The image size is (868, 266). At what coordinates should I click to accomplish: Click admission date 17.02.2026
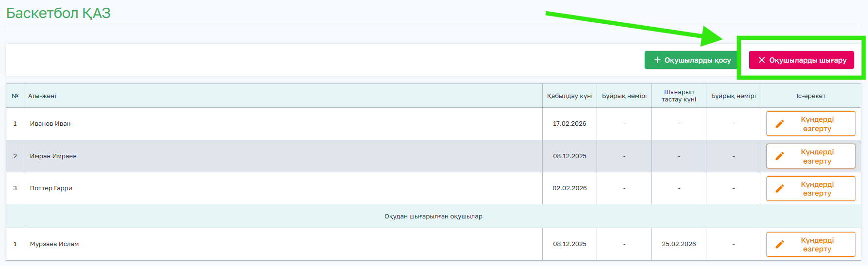pos(569,124)
